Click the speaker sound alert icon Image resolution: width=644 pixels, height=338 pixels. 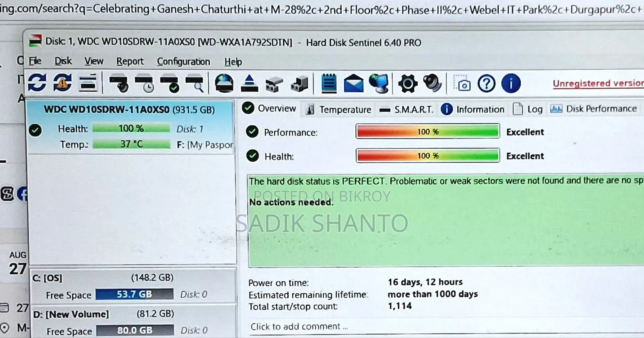[433, 83]
